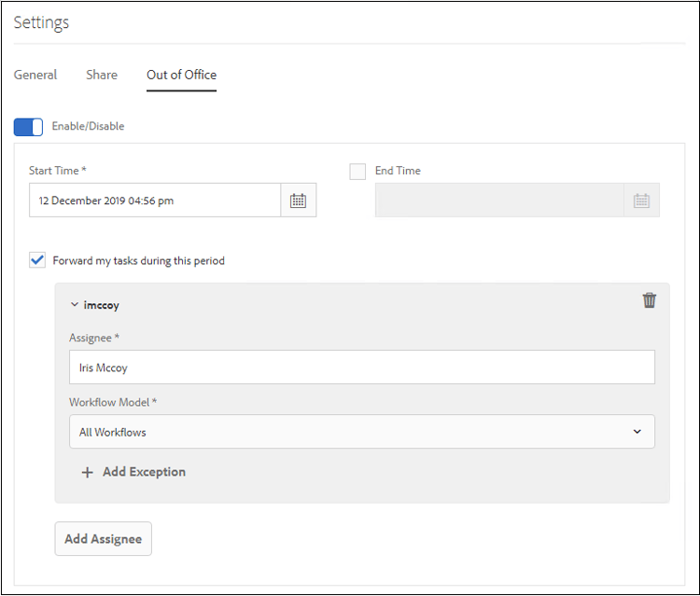Click the Add Exception link
This screenshot has height=596, width=700.
point(144,472)
